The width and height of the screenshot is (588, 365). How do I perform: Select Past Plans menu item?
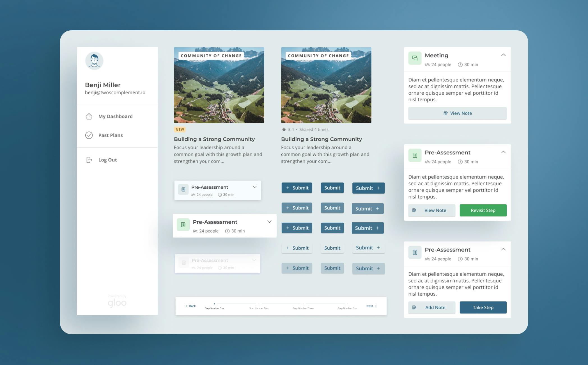[110, 135]
